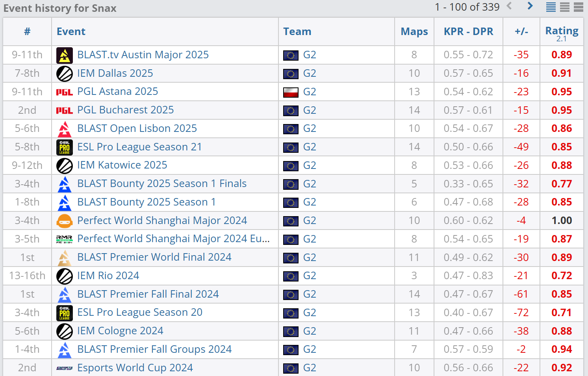This screenshot has width=588, height=376.
Task: Sort table by KPR - DPR header
Action: pyautogui.click(x=469, y=31)
